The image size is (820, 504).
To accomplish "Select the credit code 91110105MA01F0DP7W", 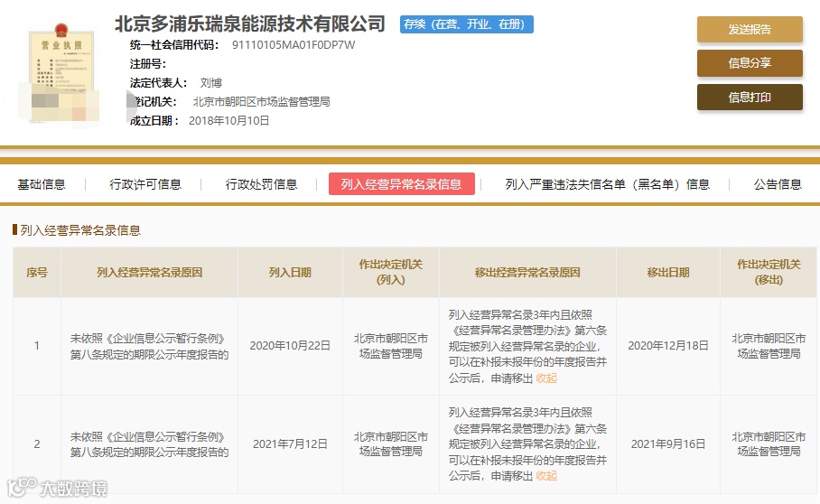I will click(294, 45).
